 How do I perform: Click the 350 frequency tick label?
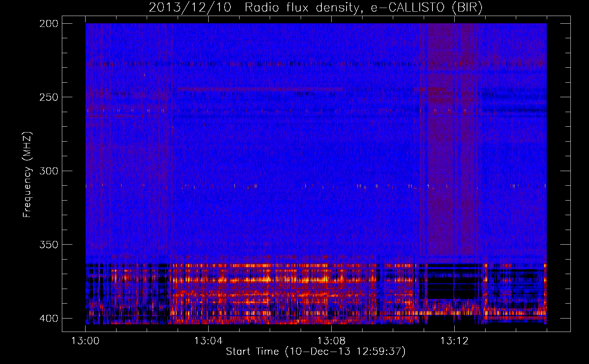click(x=48, y=244)
